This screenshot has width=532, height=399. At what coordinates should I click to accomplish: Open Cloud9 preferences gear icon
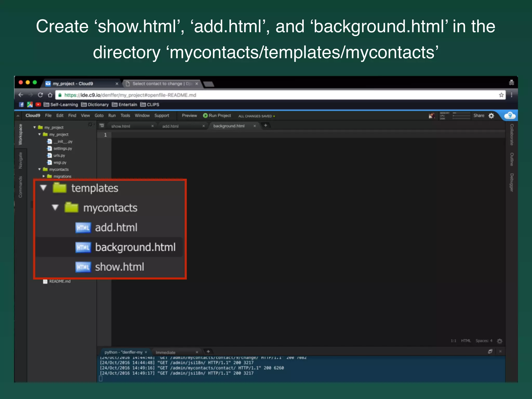click(491, 116)
